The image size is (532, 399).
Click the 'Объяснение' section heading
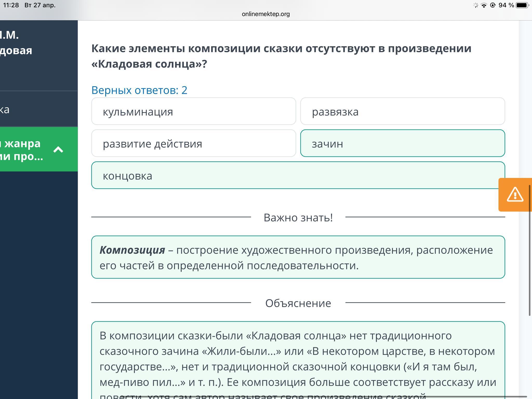tap(298, 303)
